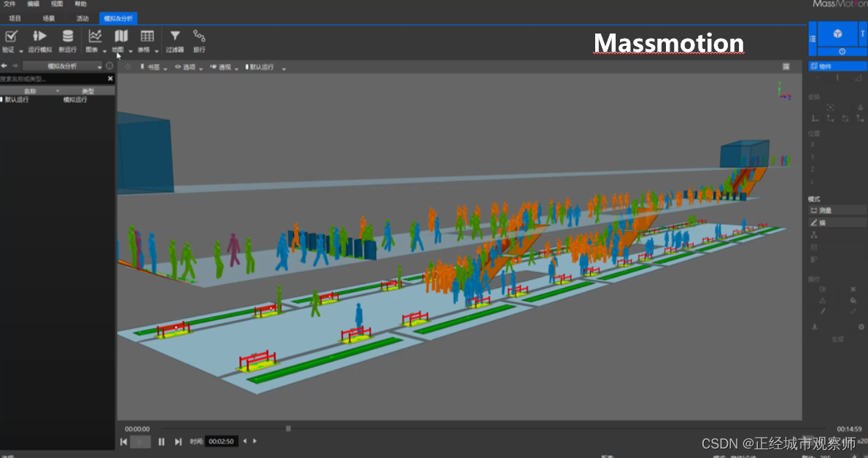This screenshot has width=868, height=458.
Task: Click the paint bucket icon under 操作
Action: click(x=853, y=300)
